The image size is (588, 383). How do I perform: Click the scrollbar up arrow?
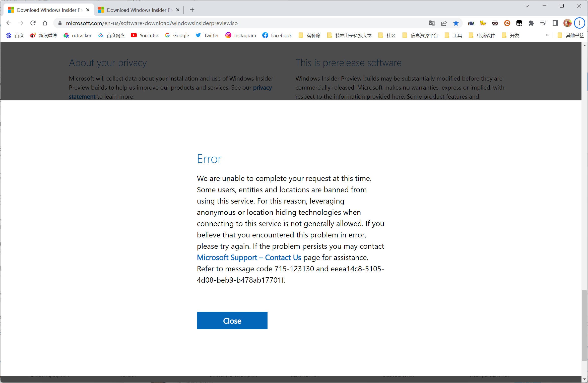tap(584, 45)
